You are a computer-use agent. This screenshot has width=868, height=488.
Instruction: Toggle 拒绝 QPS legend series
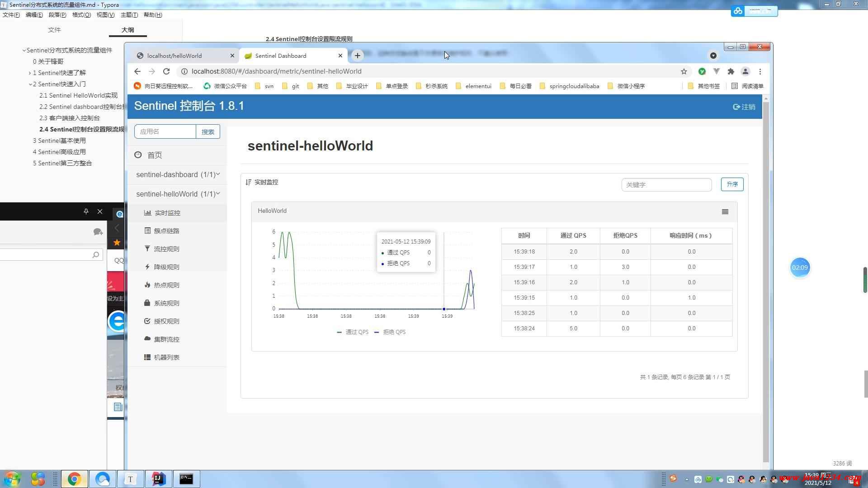390,332
